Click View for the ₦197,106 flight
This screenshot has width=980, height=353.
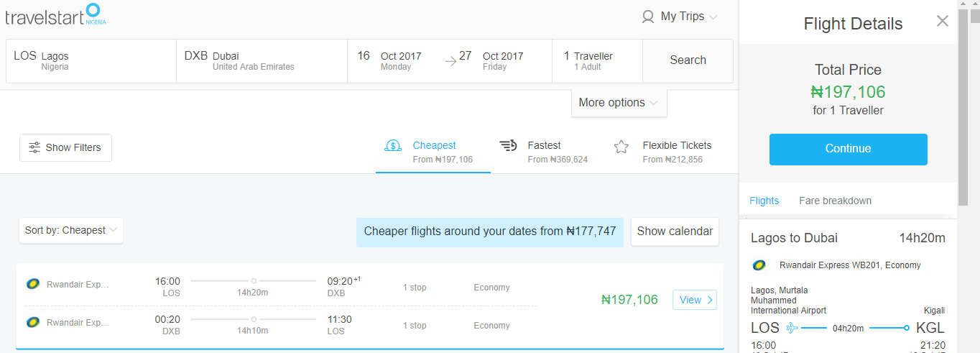695,300
